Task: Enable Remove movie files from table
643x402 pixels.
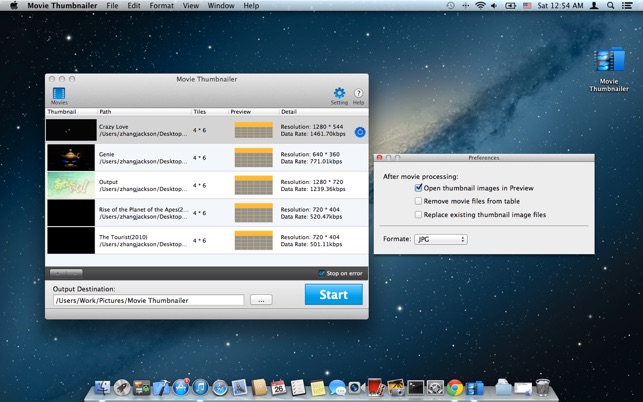Action: point(418,201)
